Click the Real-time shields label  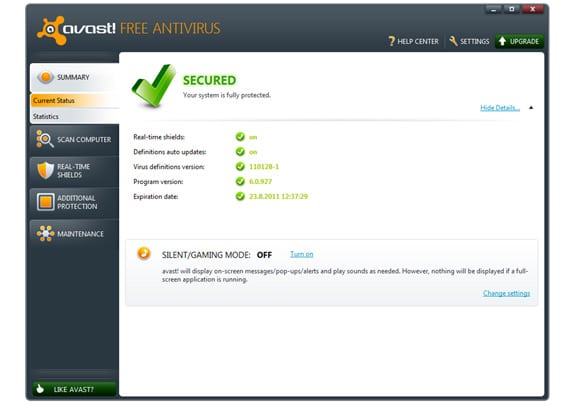159,137
